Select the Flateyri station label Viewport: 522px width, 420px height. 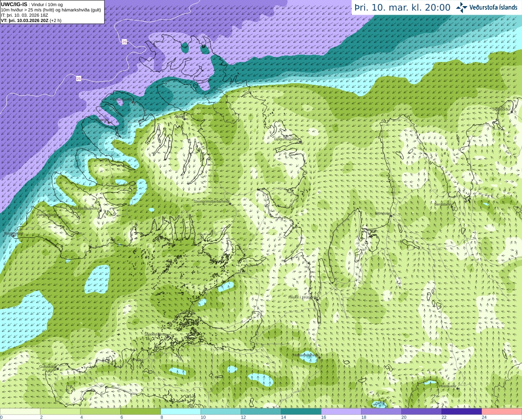[x=102, y=120]
